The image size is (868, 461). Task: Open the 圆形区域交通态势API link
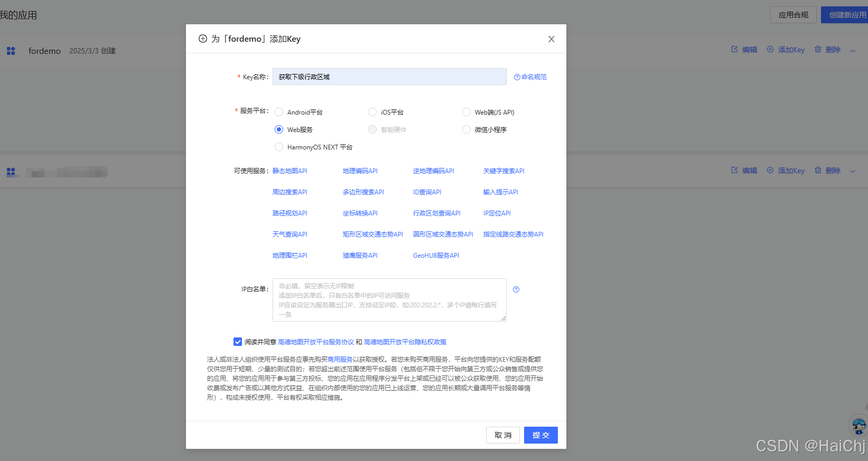pos(443,234)
